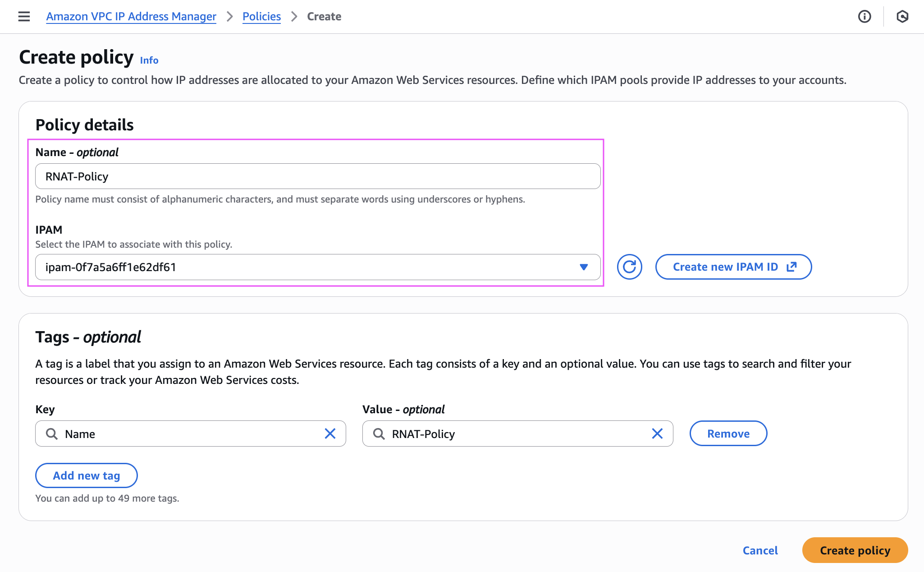Screen dimensions: 924x572
Task: Clear the tag Key field
Action: (x=330, y=434)
